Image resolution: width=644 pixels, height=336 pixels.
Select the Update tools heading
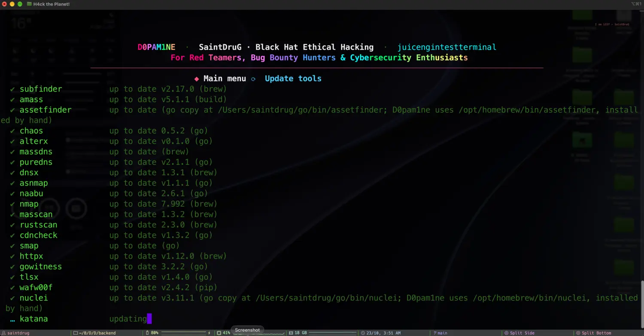tap(293, 79)
